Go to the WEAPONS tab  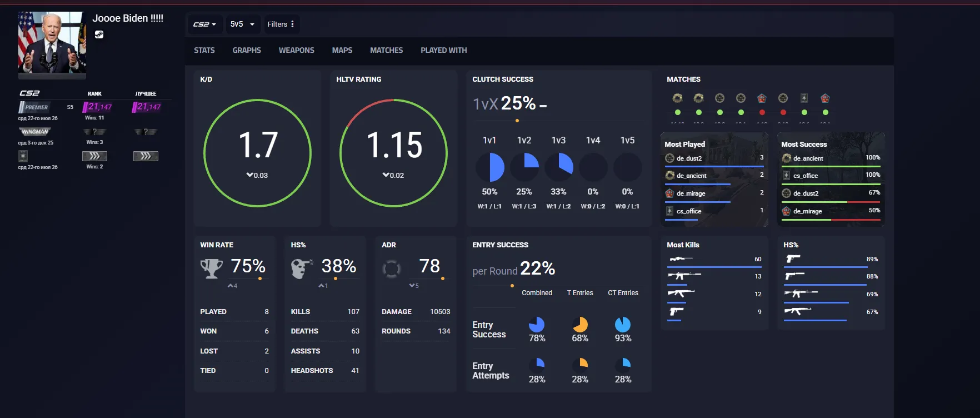[x=297, y=51]
